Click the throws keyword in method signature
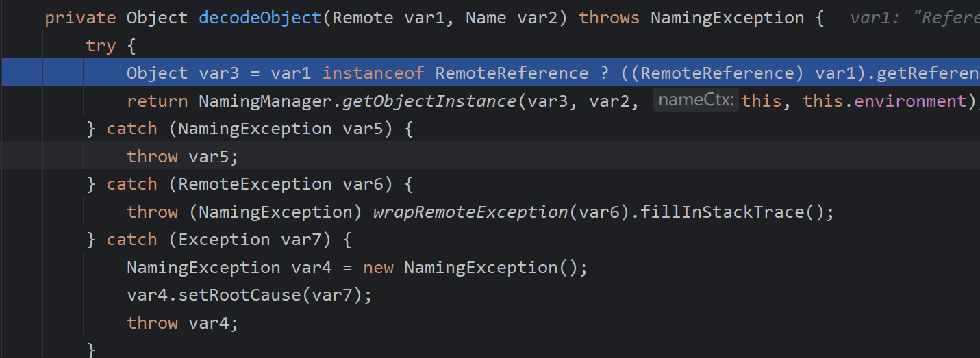The image size is (980, 358). 610,18
